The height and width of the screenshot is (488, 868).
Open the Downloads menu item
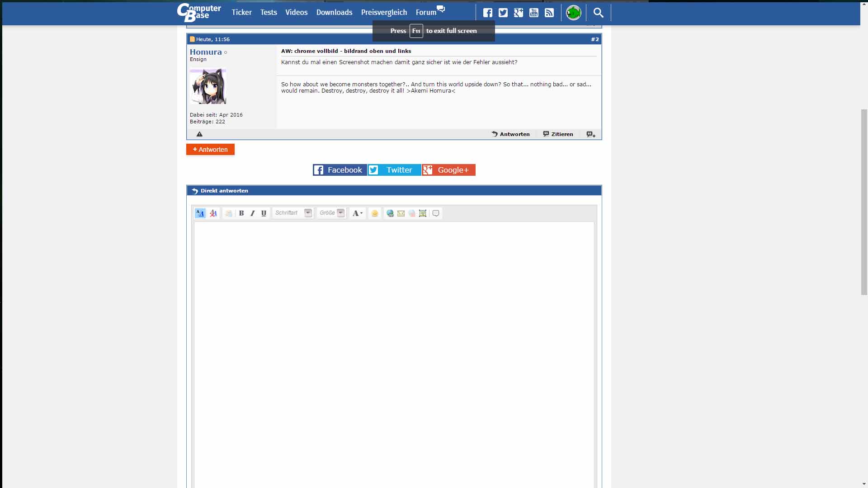pyautogui.click(x=334, y=13)
